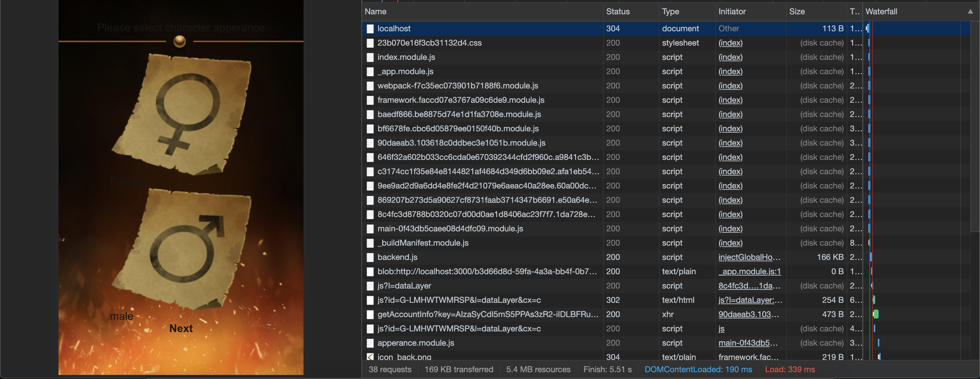Open the _app.module.js:1 initiator link

(749, 271)
